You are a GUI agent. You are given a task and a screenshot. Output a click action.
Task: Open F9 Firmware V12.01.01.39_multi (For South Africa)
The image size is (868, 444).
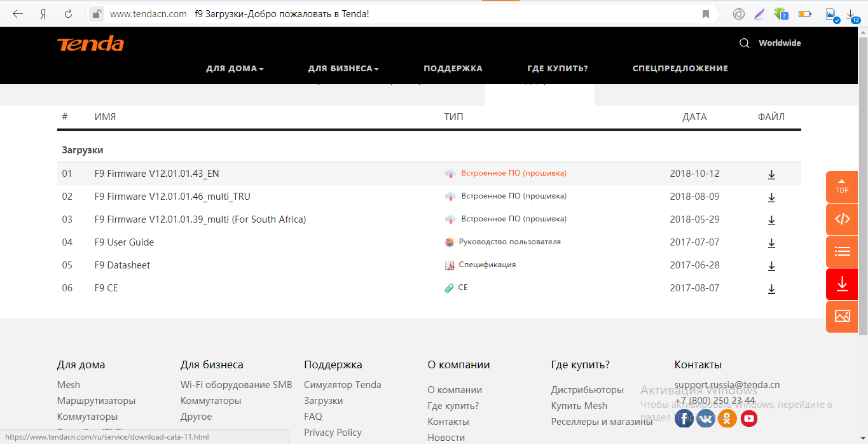(x=200, y=219)
